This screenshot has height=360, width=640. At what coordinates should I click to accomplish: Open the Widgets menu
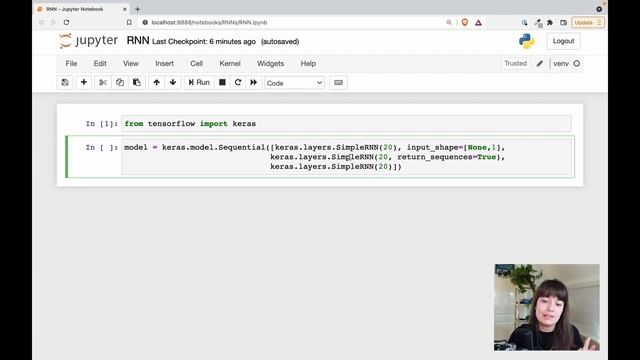(270, 64)
